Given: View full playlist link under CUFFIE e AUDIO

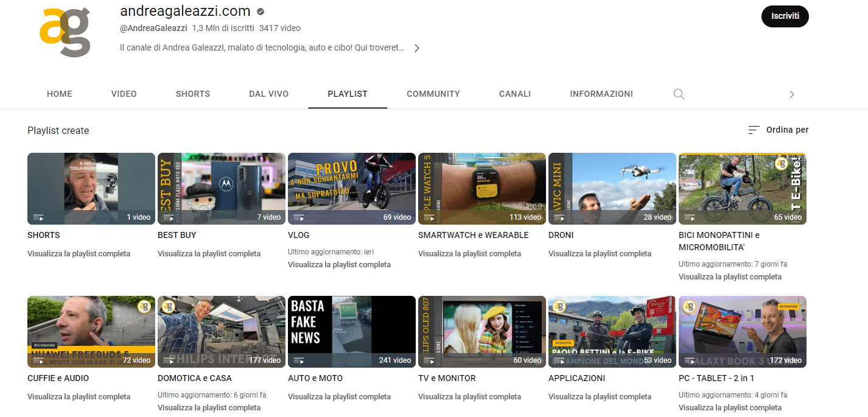Looking at the screenshot, I should (x=79, y=397).
